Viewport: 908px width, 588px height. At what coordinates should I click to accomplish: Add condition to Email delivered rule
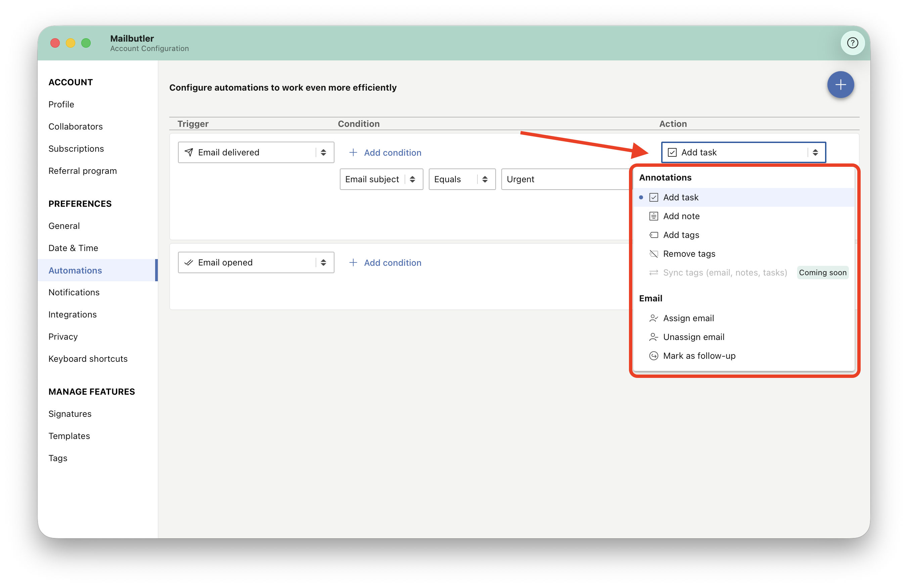coord(385,152)
